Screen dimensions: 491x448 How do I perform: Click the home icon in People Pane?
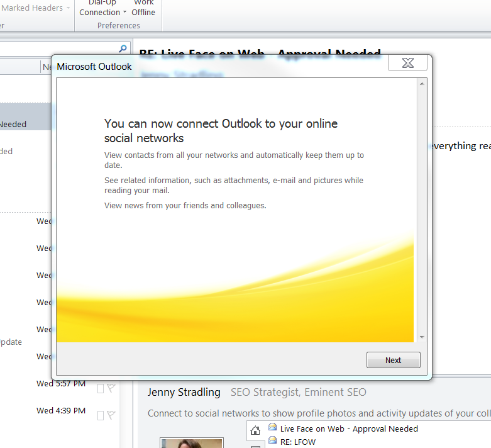tap(255, 430)
